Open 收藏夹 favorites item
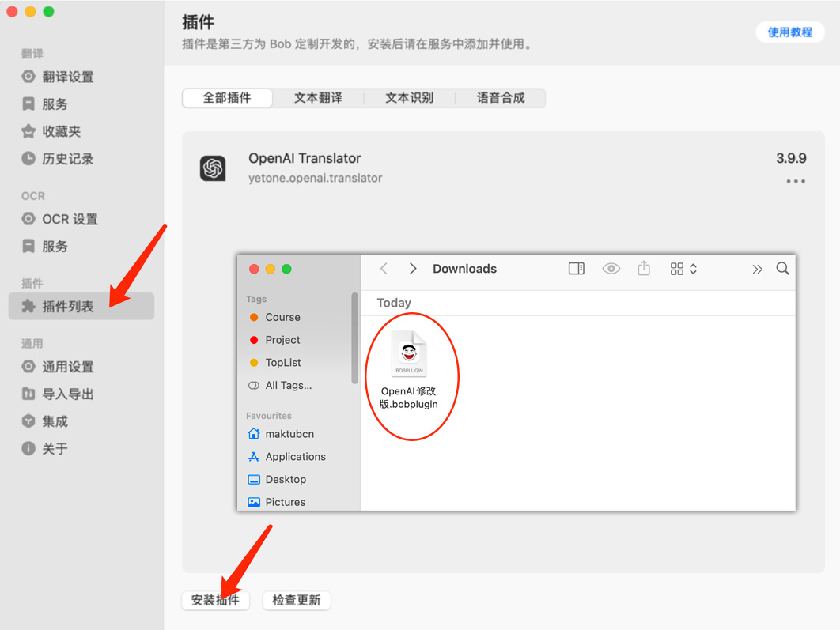Image resolution: width=840 pixels, height=630 pixels. 81,131
